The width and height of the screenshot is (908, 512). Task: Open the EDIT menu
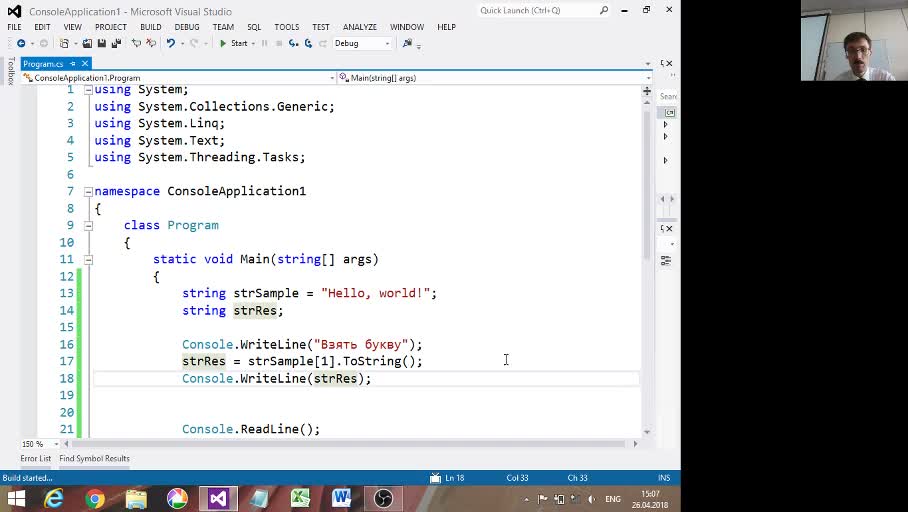(x=42, y=27)
